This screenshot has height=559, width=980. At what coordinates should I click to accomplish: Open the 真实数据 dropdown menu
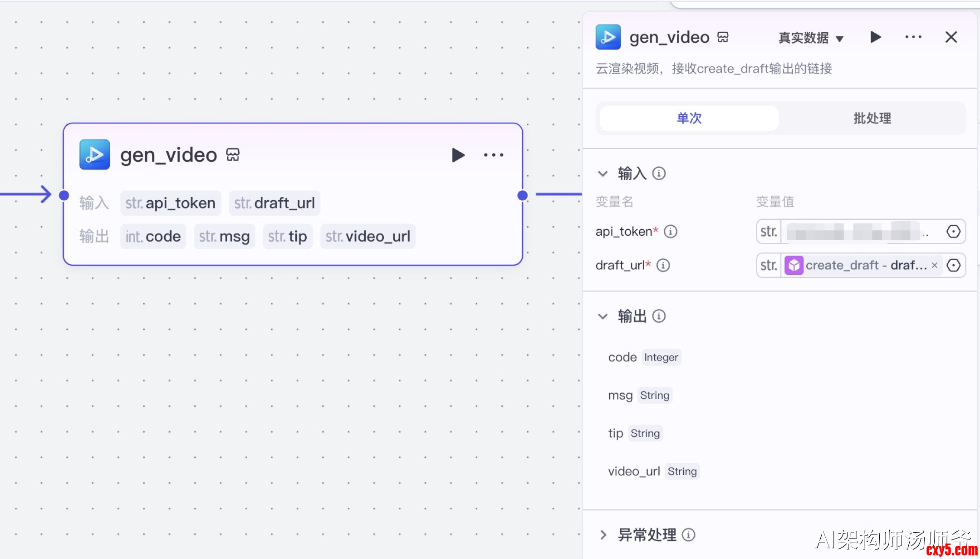(x=811, y=38)
